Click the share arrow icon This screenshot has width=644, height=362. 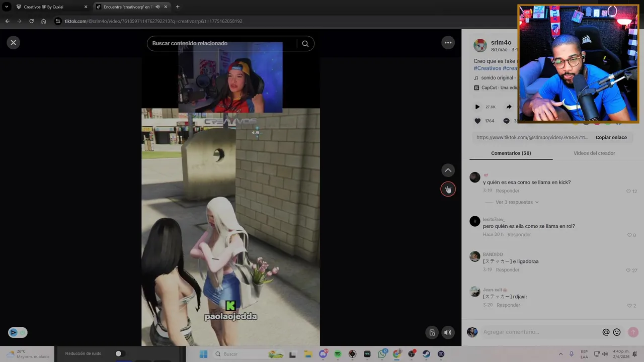pos(509,107)
